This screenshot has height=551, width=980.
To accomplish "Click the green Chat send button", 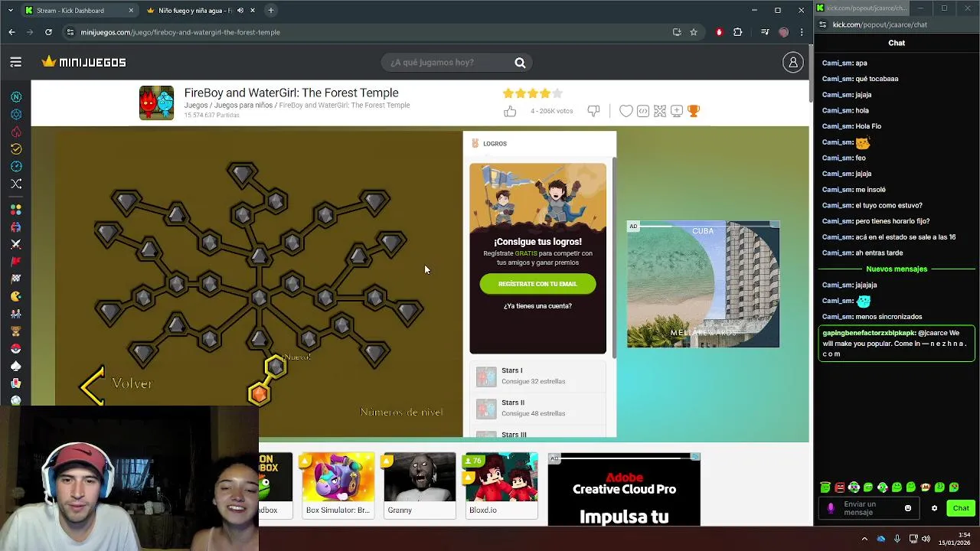I will (961, 508).
